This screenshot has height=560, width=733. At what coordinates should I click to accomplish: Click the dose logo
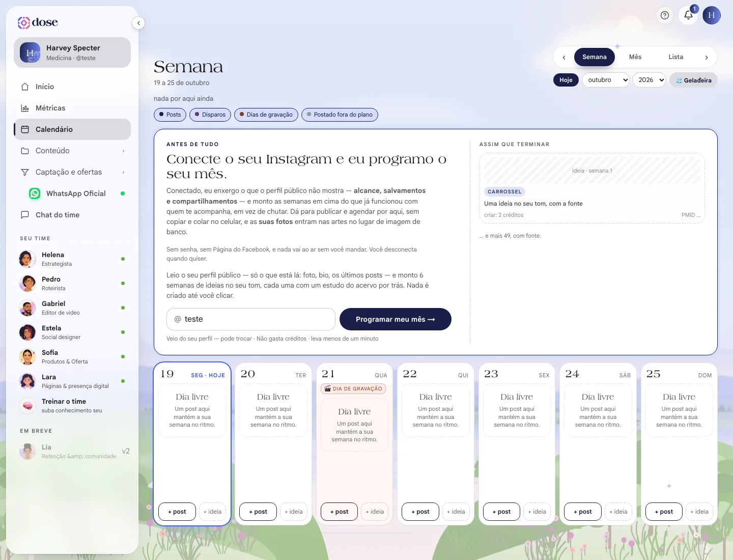38,22
